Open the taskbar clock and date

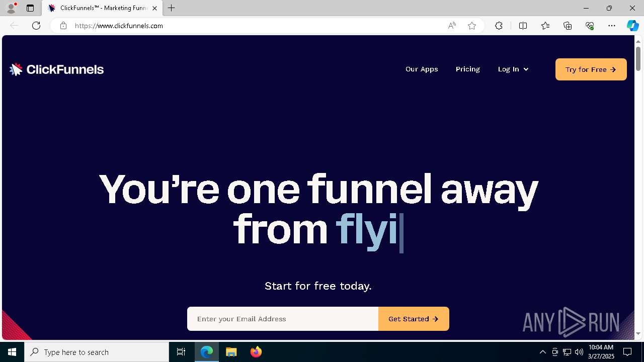coord(601,352)
